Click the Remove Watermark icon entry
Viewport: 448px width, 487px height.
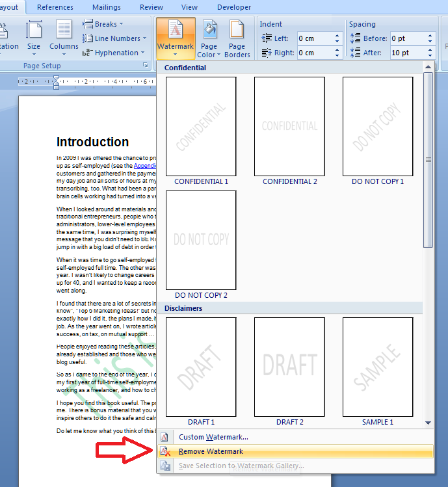[x=166, y=451]
